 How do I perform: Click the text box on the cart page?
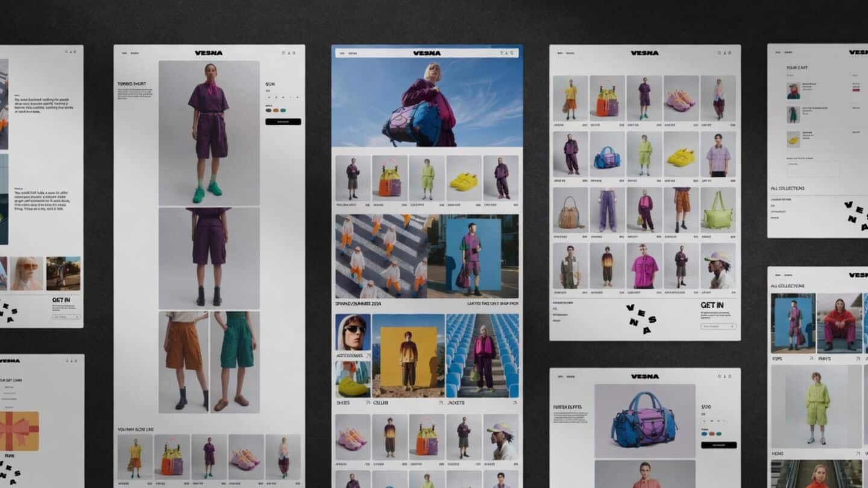813,169
